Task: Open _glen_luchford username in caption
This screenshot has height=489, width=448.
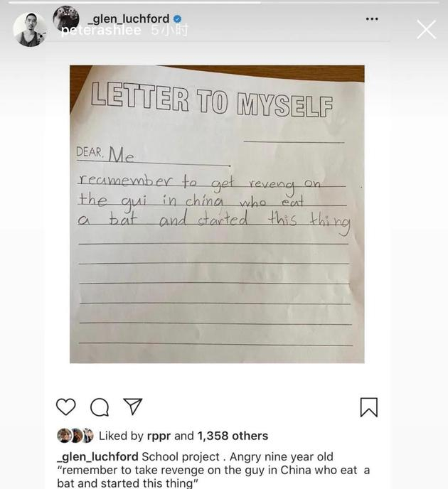Action: pyautogui.click(x=97, y=457)
